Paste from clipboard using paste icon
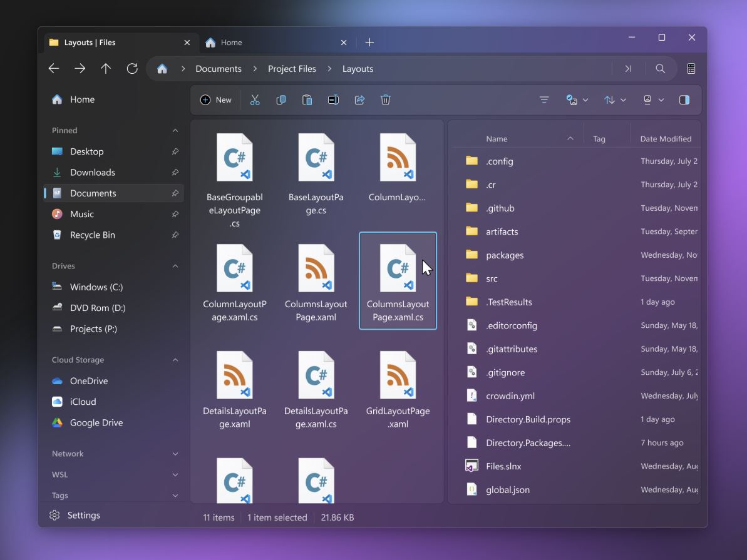 tap(307, 99)
